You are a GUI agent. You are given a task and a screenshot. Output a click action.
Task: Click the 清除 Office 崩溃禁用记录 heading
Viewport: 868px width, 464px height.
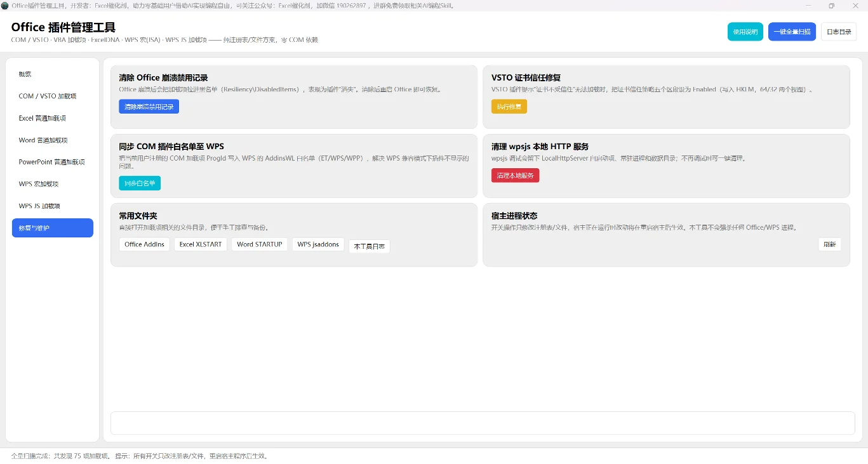pyautogui.click(x=164, y=78)
